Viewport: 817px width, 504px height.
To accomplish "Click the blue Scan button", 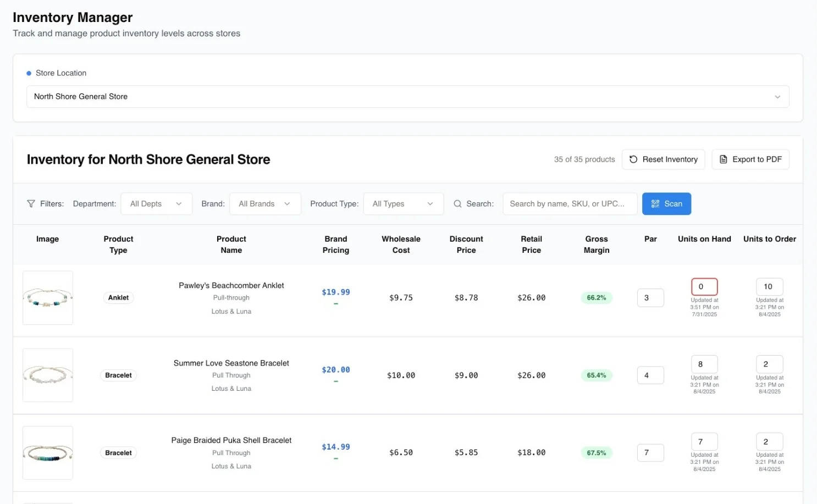I will coord(666,204).
